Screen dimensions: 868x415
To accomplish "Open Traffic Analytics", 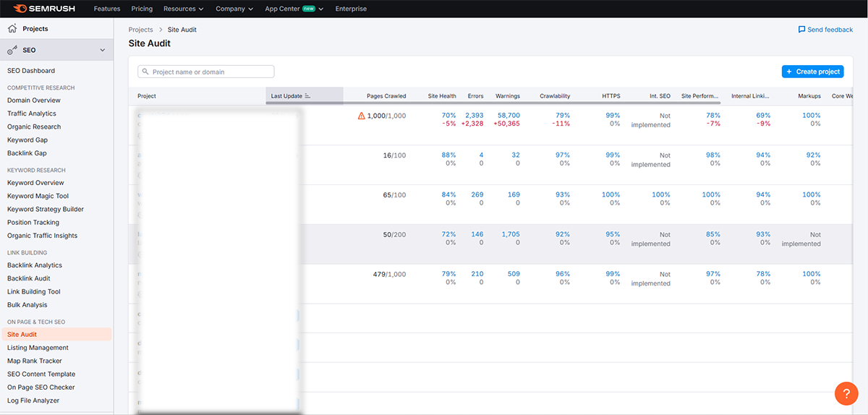I will pyautogui.click(x=32, y=114).
